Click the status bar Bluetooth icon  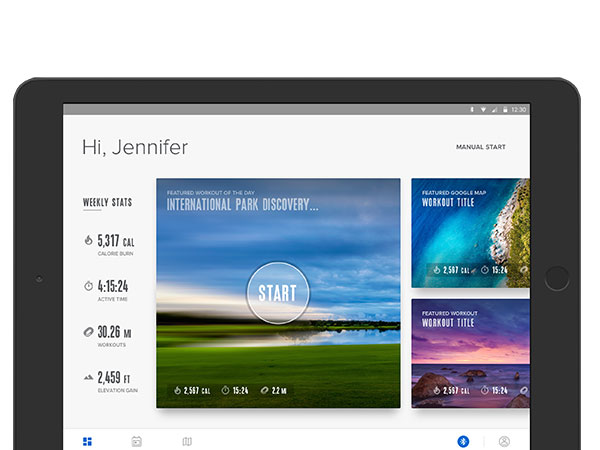click(x=472, y=109)
